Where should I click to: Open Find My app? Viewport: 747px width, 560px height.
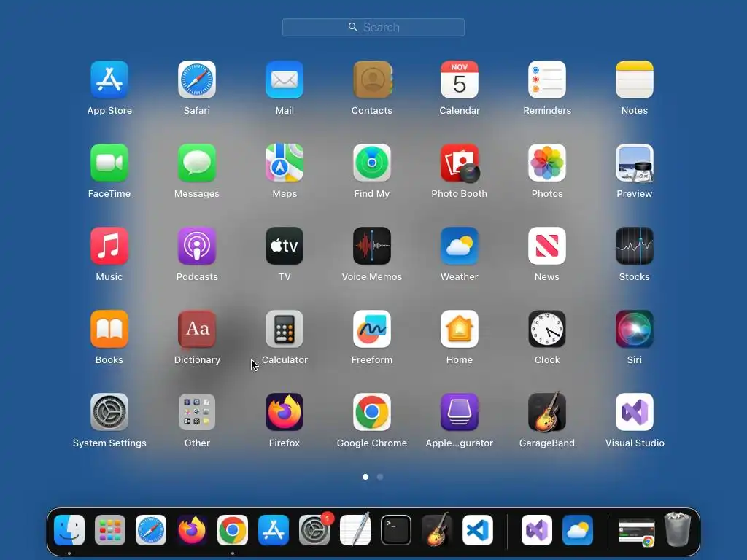[372, 163]
